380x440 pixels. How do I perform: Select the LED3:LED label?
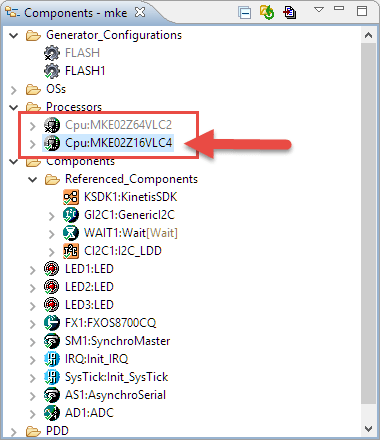coord(89,305)
